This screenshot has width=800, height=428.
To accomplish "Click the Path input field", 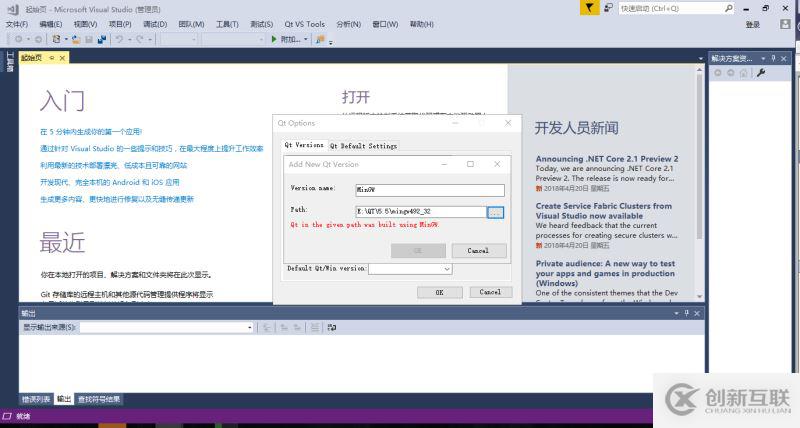I will pos(421,212).
